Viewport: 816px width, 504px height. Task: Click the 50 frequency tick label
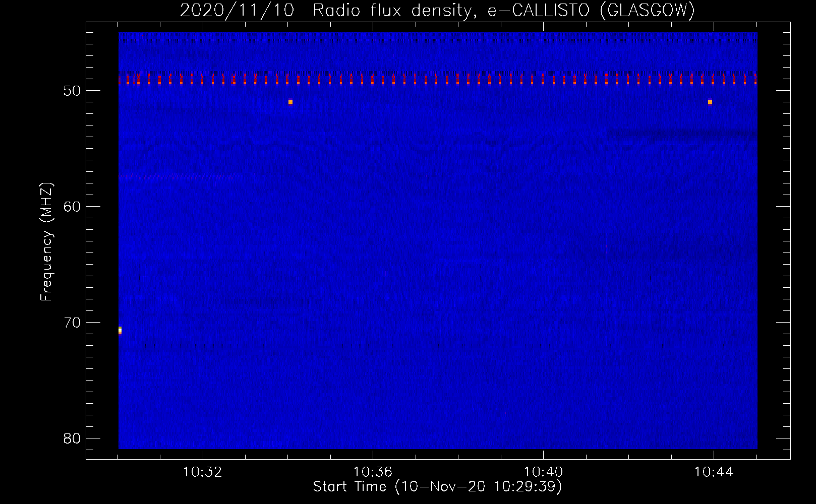72,91
